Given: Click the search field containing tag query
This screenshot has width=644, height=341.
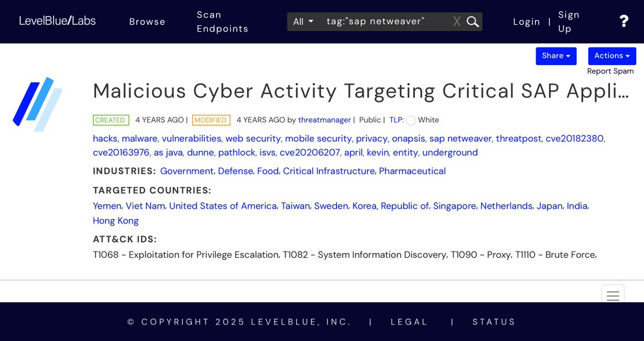Looking at the screenshot, I should 384,21.
